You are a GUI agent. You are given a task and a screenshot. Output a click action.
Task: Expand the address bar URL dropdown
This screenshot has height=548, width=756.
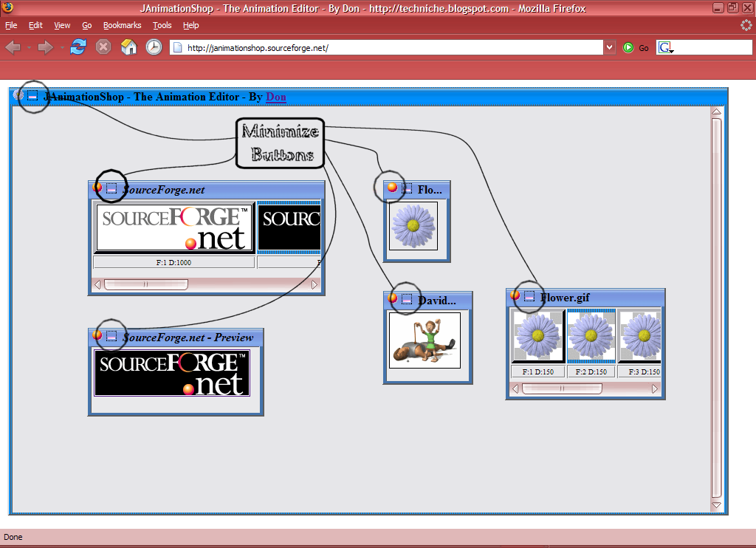609,47
